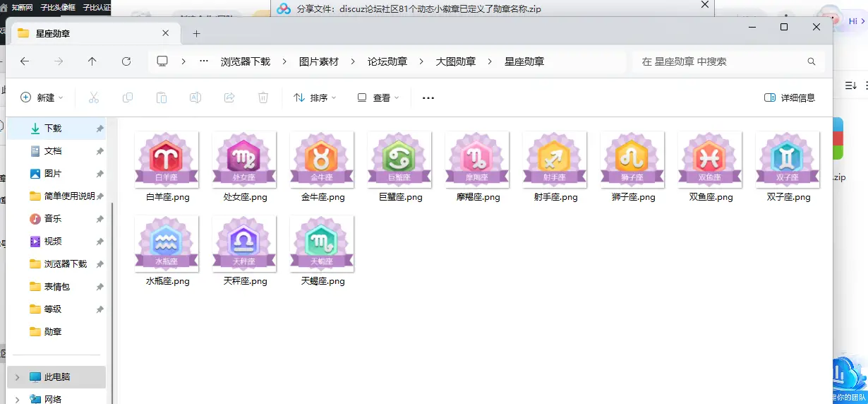Image resolution: width=868 pixels, height=404 pixels.
Task: Click the Delete trash icon
Action: coord(263,97)
